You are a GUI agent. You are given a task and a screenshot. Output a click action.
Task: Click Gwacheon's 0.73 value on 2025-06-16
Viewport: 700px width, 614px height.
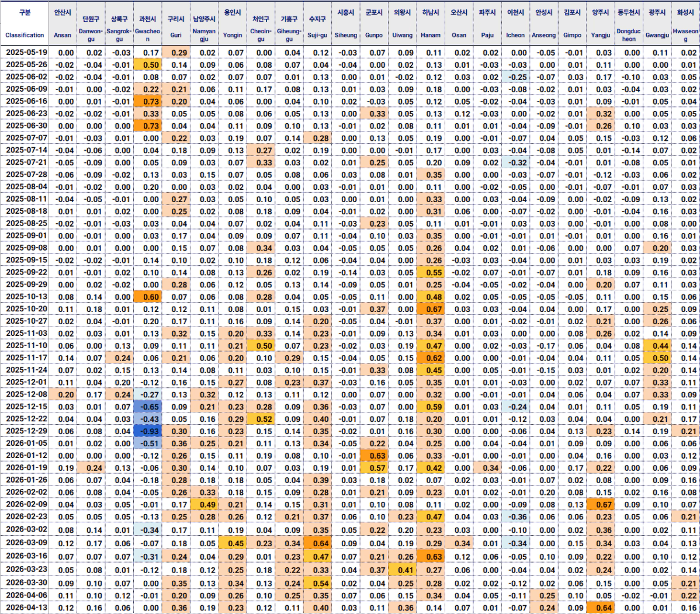(148, 101)
